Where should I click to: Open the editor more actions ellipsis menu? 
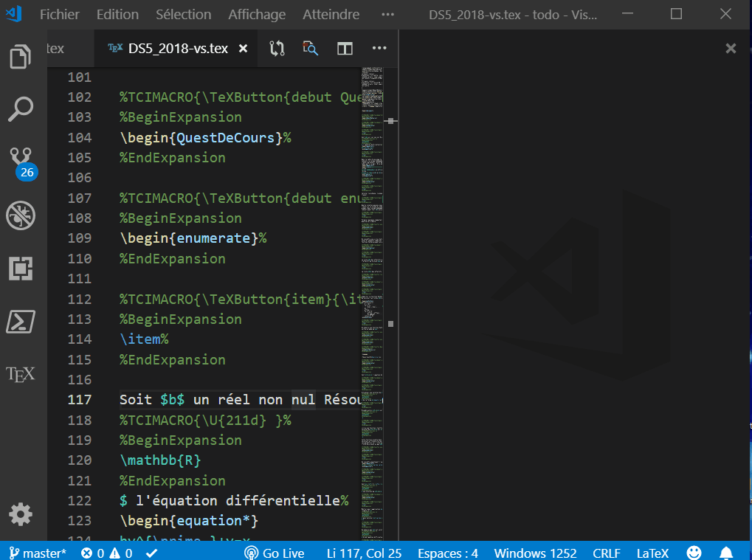pos(379,48)
